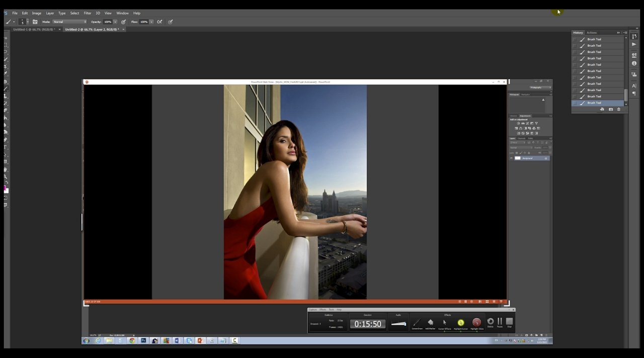644x358 pixels.
Task: Open History panel flyout menu
Action: [625, 33]
